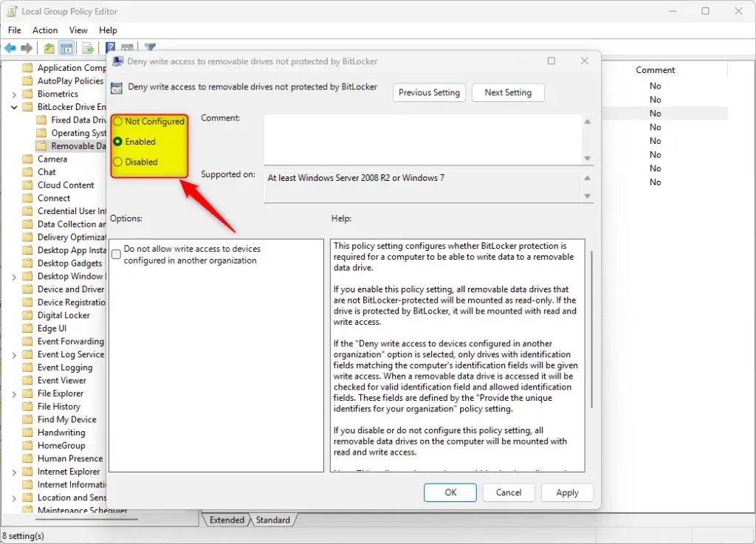756x544 pixels.
Task: Expand the Location and Sensors node
Action: click(14, 497)
